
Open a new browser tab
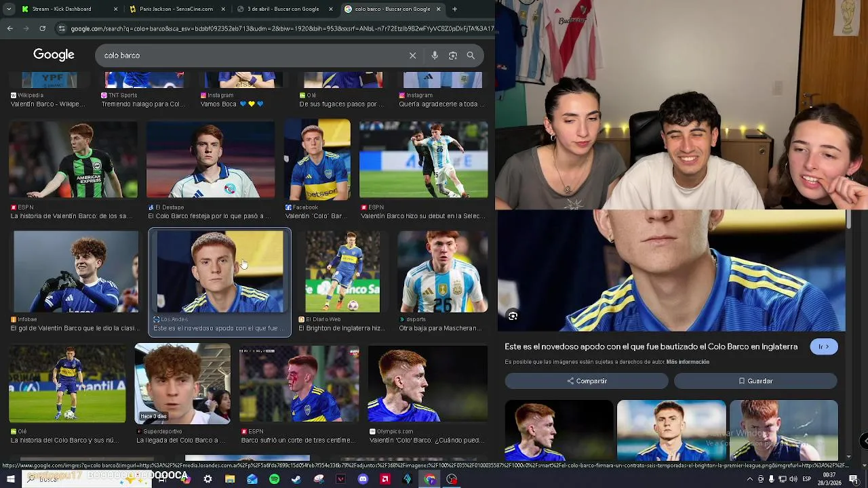click(454, 9)
